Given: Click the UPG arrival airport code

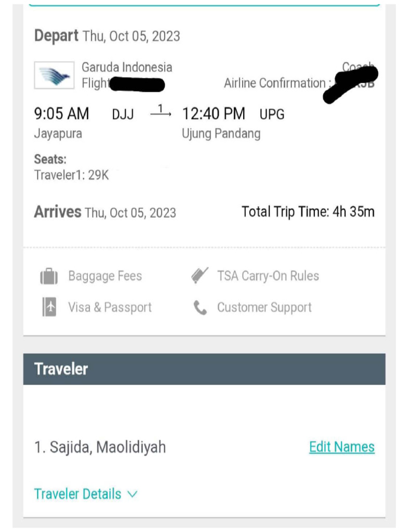Looking at the screenshot, I should pos(272,114).
